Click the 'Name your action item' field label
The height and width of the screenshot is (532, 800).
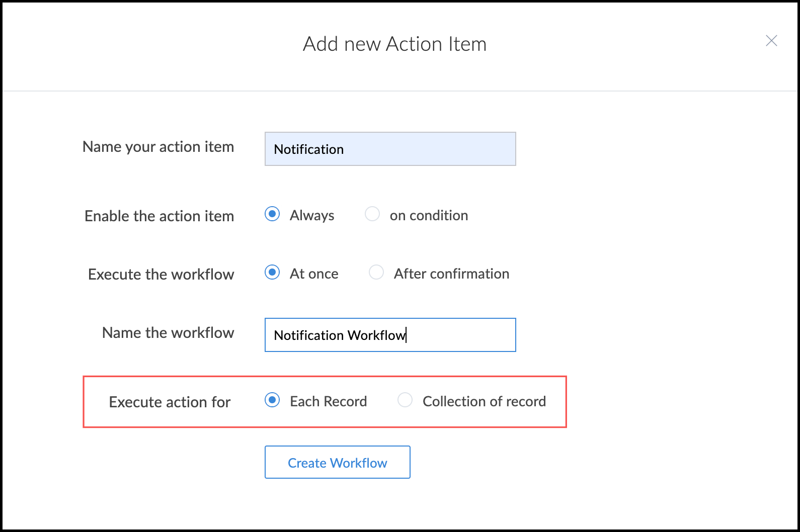pyautogui.click(x=158, y=147)
